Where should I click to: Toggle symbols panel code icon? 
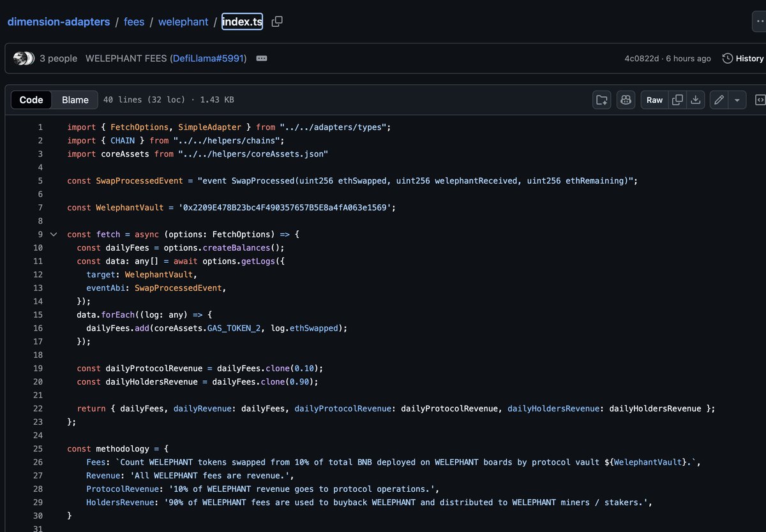coord(760,100)
